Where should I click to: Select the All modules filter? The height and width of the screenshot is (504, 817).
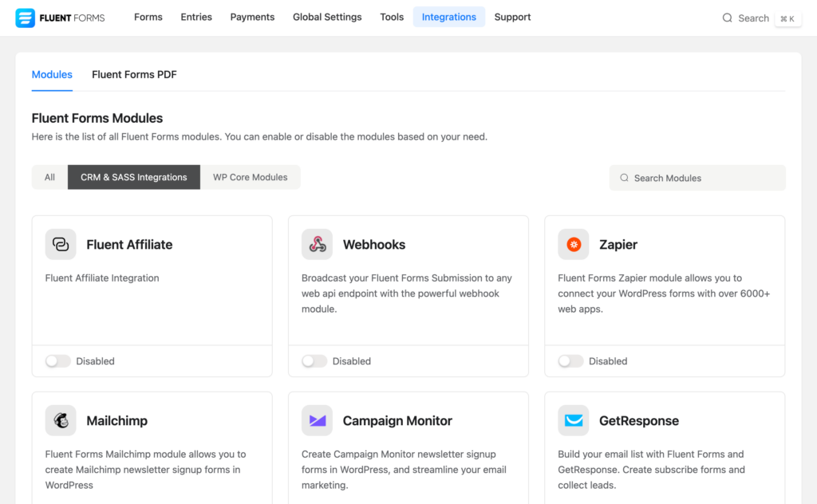tap(49, 177)
